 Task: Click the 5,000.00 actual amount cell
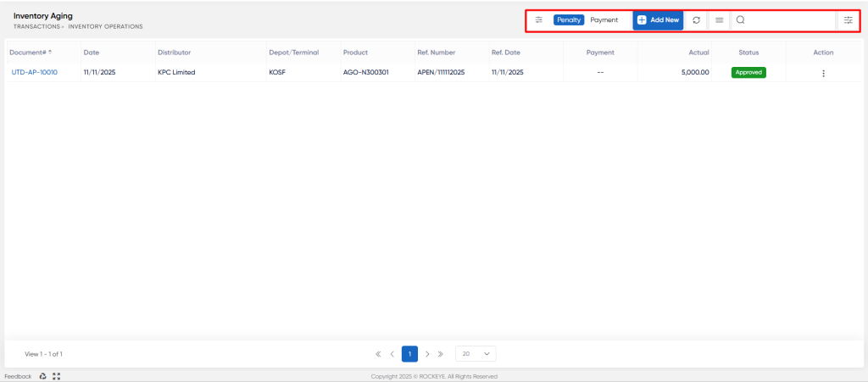click(695, 72)
